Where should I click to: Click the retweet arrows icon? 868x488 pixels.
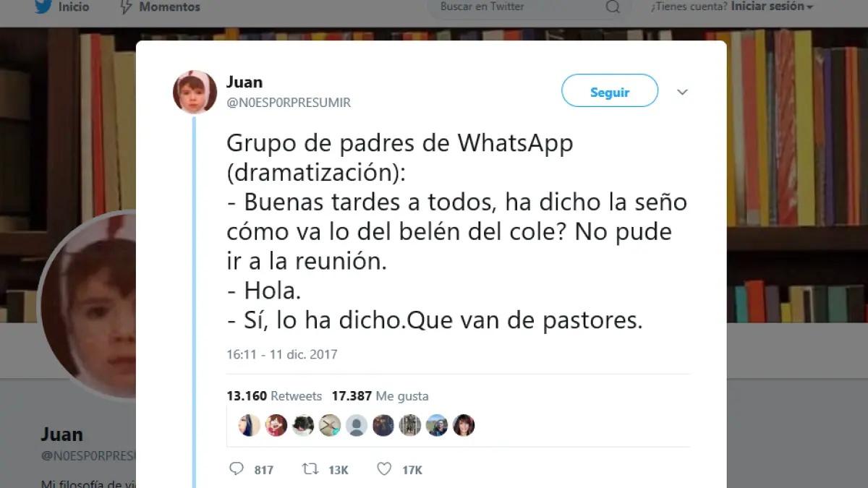(x=310, y=469)
